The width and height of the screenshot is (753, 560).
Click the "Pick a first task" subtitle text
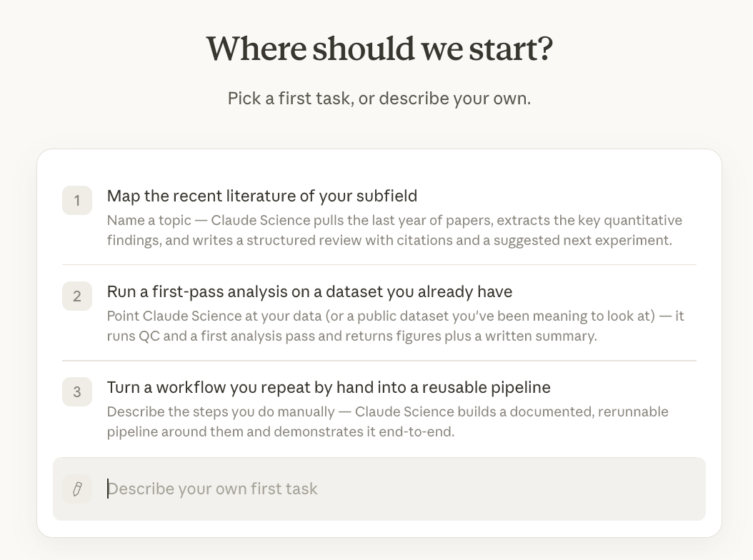point(379,99)
